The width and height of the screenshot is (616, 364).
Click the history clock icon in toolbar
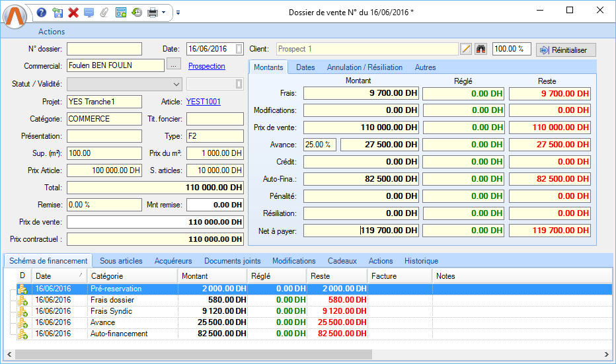pos(137,12)
